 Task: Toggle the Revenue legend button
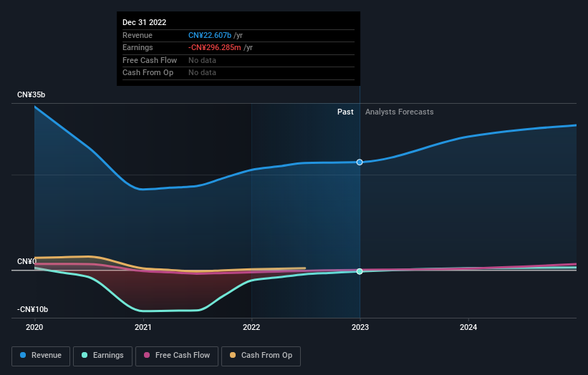pyautogui.click(x=41, y=356)
